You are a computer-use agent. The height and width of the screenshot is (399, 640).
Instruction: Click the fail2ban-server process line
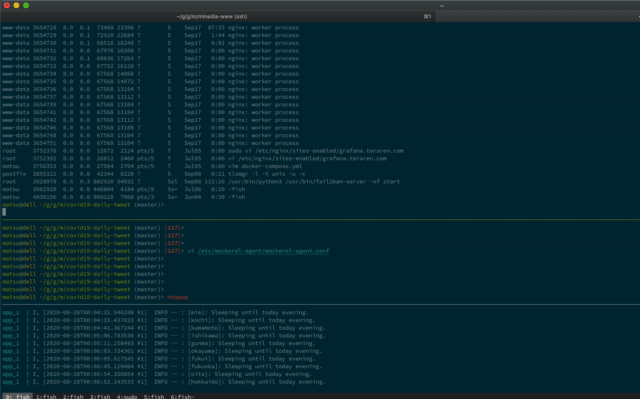click(201, 182)
